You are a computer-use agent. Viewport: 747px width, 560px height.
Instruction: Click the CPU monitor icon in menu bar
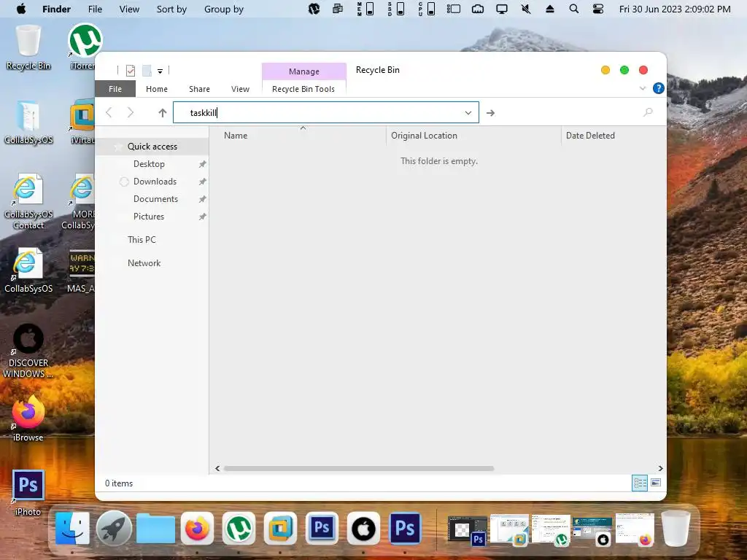427,9
